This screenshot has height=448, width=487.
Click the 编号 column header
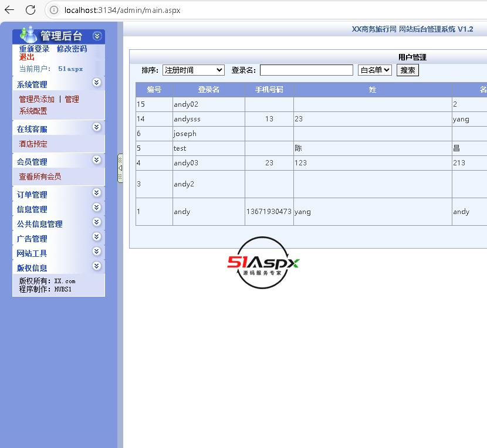[154, 90]
